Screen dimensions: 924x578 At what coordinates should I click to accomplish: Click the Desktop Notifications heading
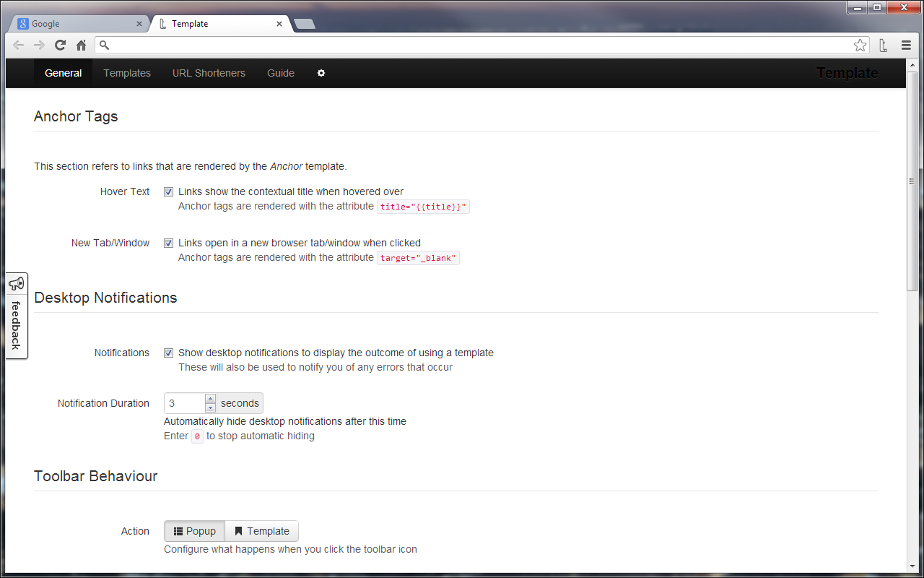pyautogui.click(x=105, y=298)
